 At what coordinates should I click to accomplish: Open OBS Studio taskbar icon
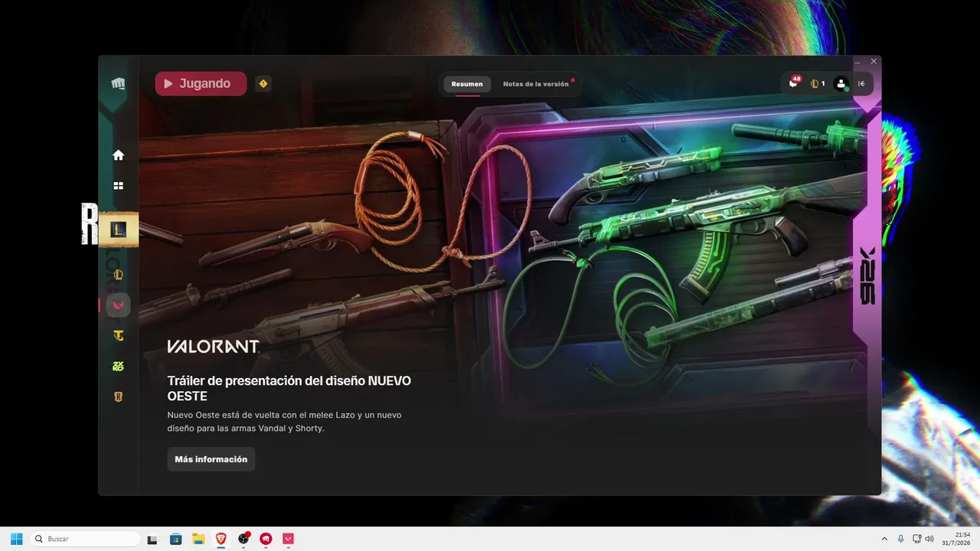click(243, 539)
